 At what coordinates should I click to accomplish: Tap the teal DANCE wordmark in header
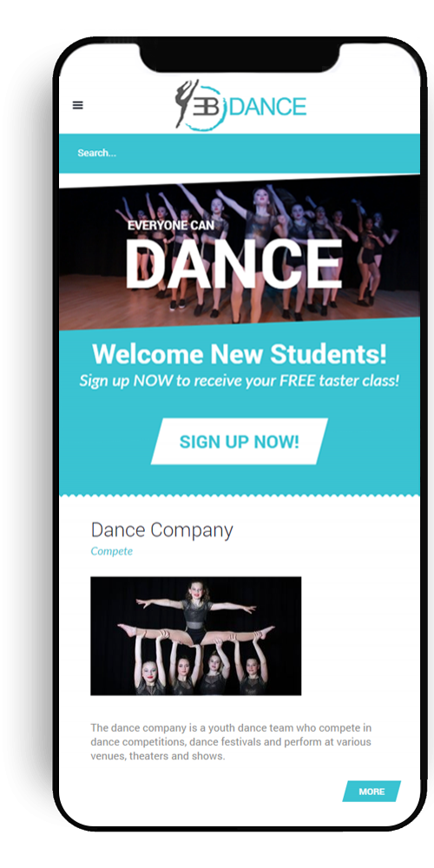tap(267, 106)
